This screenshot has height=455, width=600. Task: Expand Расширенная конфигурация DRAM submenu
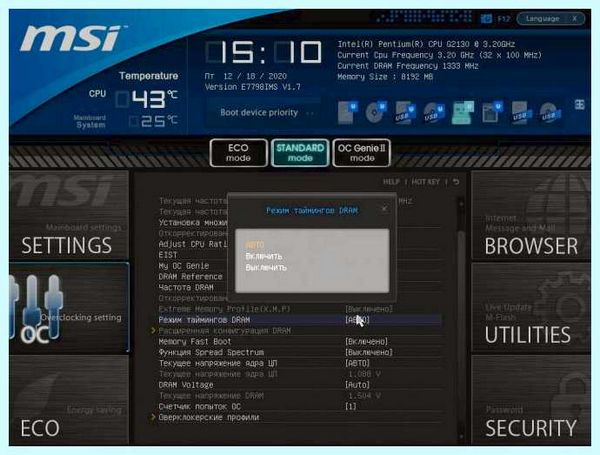click(x=225, y=331)
